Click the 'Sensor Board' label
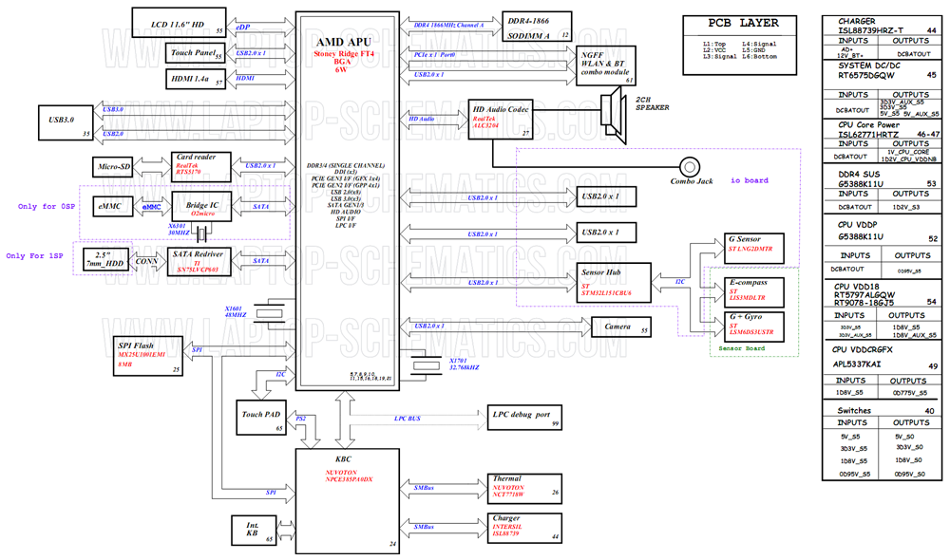The width and height of the screenshot is (950, 560). click(742, 348)
